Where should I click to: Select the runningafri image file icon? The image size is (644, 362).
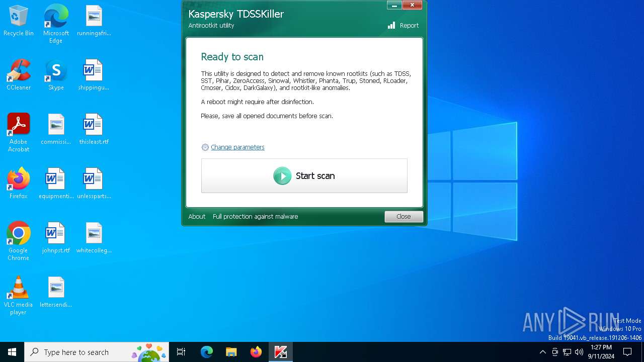coord(94,21)
